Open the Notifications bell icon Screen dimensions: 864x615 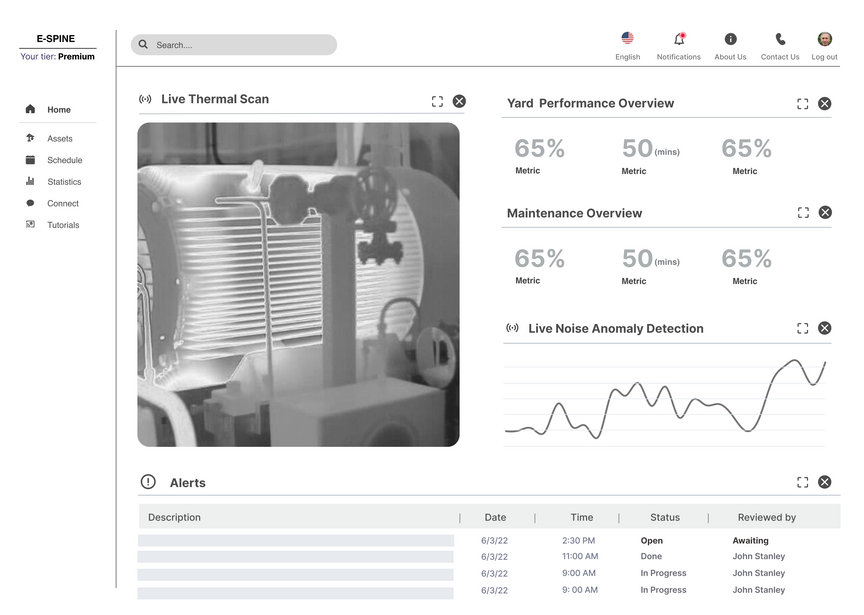tap(679, 39)
